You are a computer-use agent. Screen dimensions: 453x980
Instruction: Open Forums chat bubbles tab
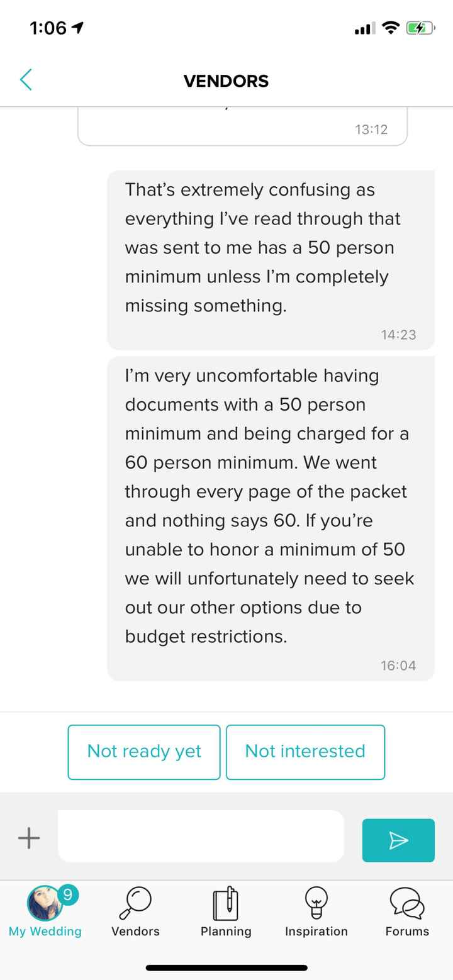pos(407,912)
